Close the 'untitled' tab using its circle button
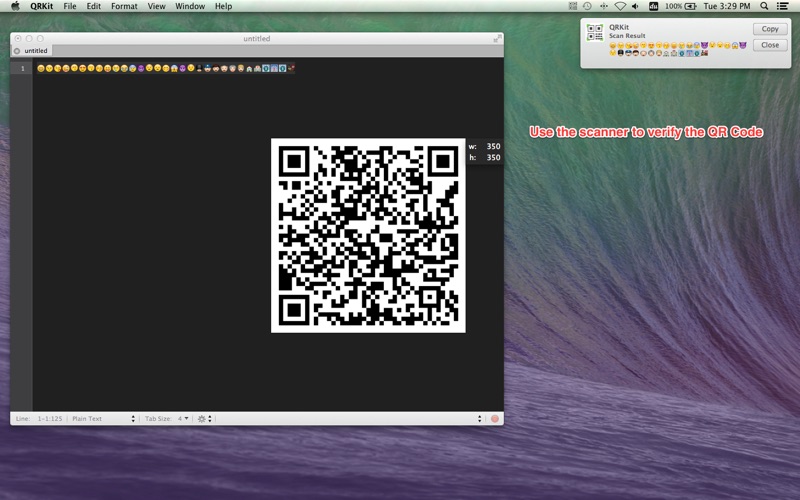 point(17,51)
